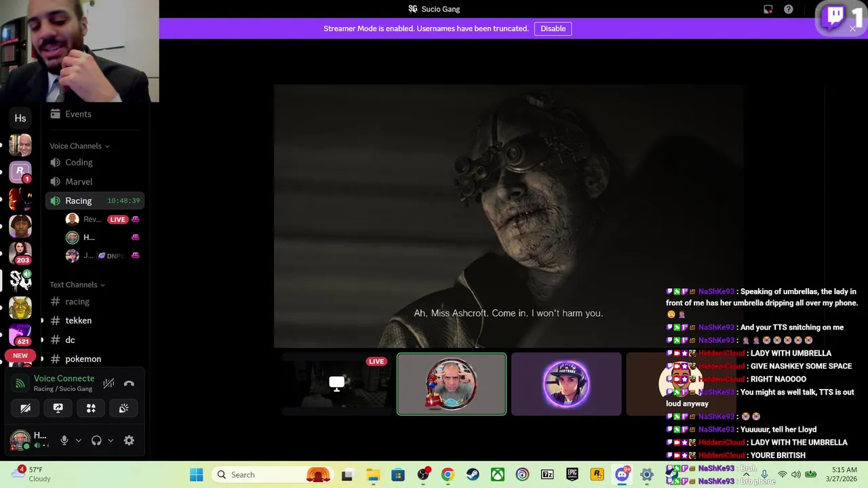Viewport: 868px width, 488px height.
Task: Open the Windows Start menu
Action: point(196,474)
